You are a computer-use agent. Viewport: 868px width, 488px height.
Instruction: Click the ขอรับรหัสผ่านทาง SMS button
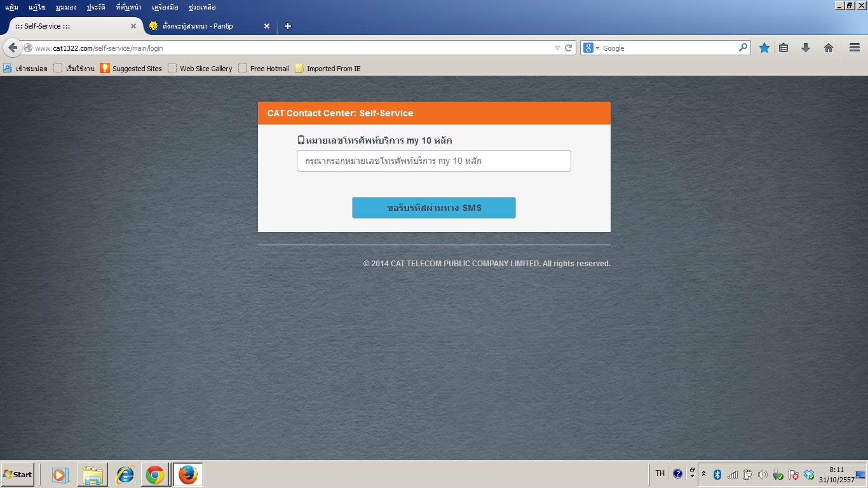click(434, 208)
